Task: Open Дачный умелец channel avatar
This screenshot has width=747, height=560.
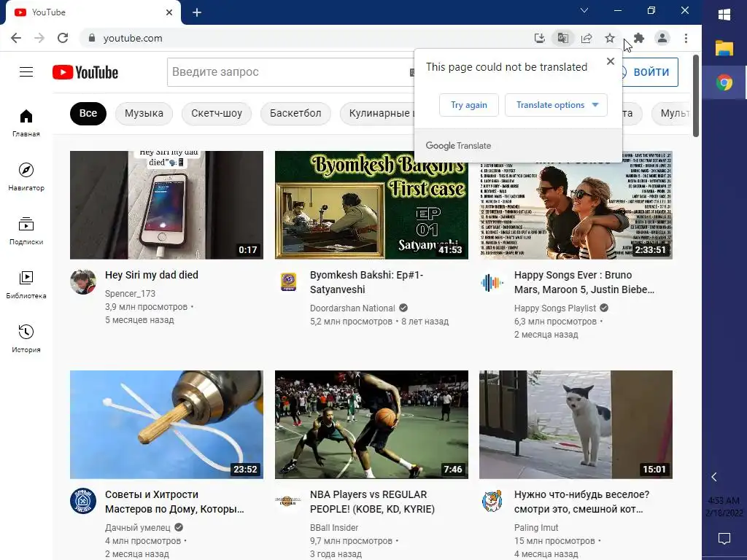Action: point(83,501)
